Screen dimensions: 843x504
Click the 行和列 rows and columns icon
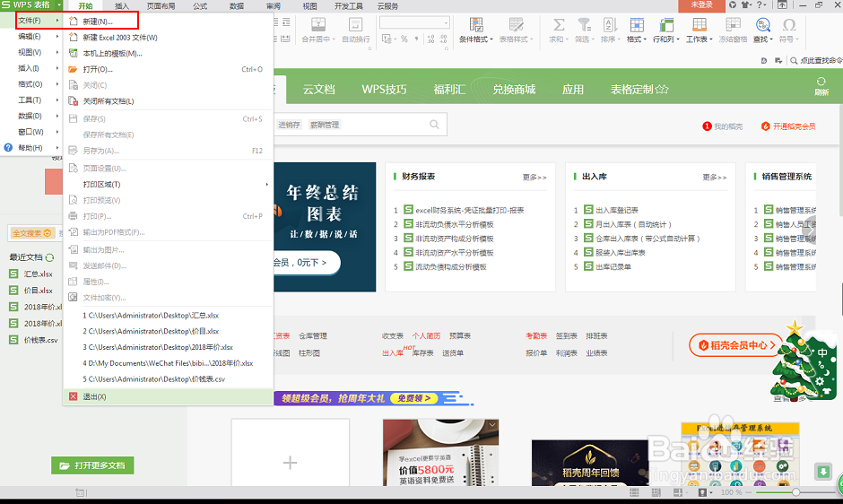pos(666,25)
